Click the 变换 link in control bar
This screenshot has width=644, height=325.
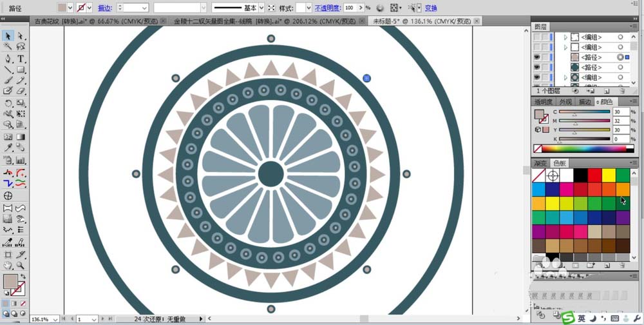tap(430, 8)
